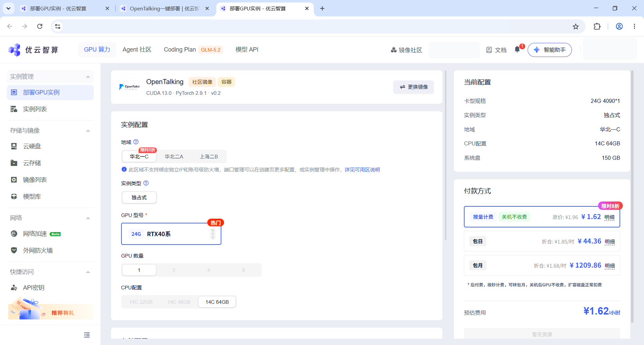Click the 更换镜像 button

(x=414, y=87)
